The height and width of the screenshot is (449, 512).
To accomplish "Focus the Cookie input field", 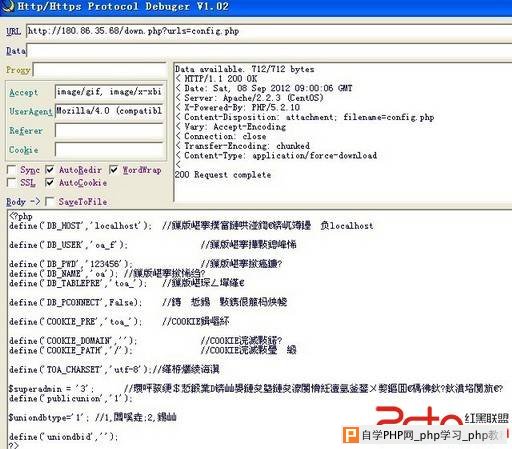I will (x=109, y=149).
